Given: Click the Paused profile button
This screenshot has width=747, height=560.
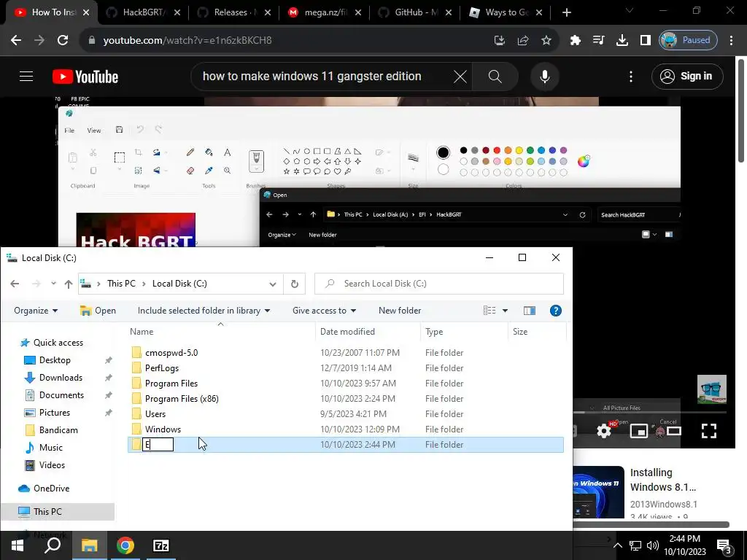Looking at the screenshot, I should [x=688, y=41].
